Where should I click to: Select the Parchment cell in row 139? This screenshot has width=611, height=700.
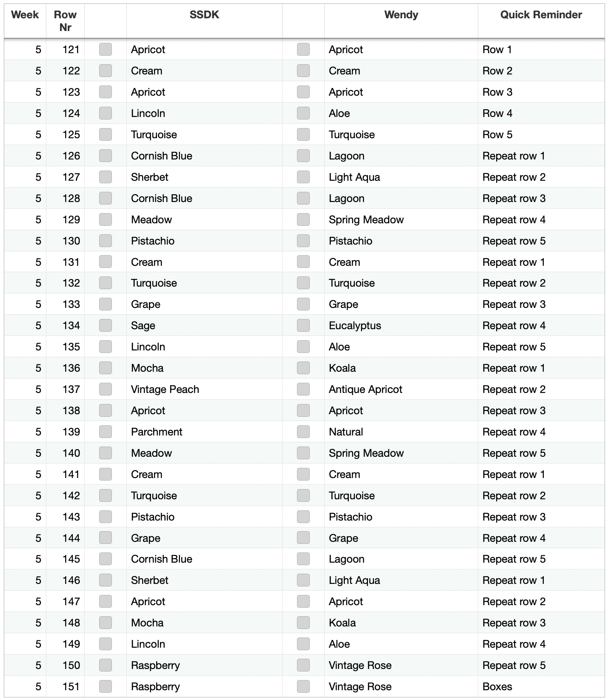[204, 432]
